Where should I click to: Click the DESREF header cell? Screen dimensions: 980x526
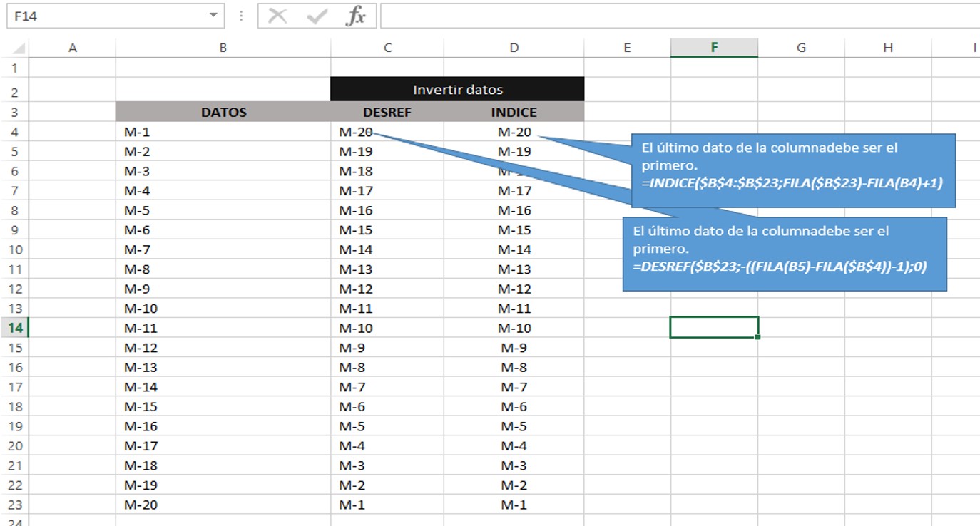pos(387,112)
